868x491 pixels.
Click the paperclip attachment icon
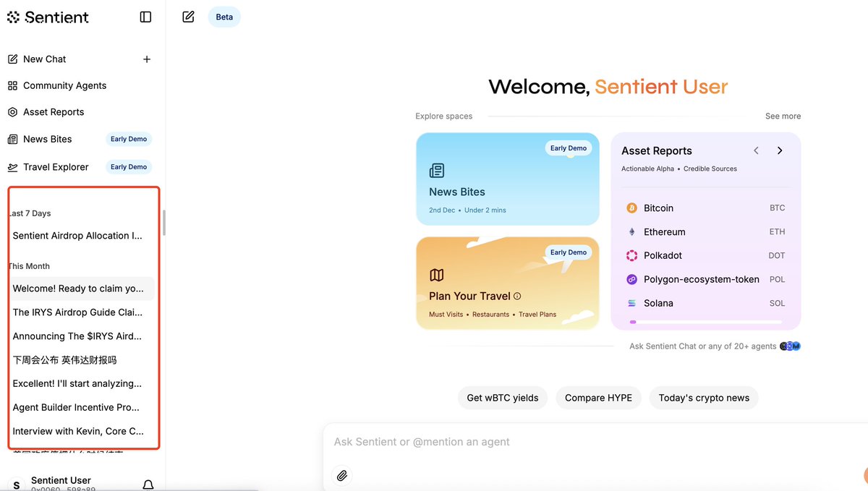(342, 475)
